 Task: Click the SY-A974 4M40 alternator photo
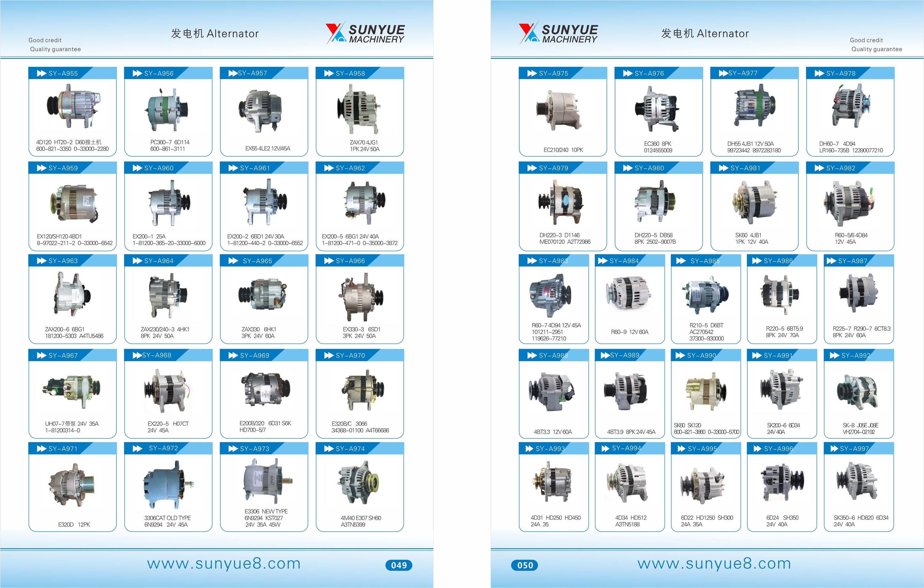(359, 482)
